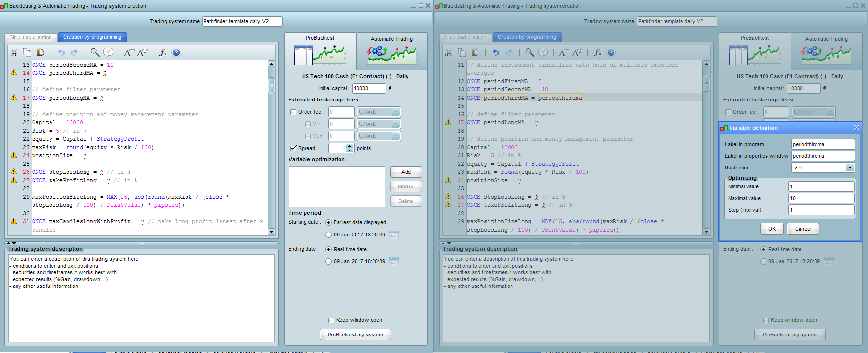This screenshot has width=868, height=353.
Task: Open the Restriction dropdown in Variable definition
Action: tap(850, 168)
